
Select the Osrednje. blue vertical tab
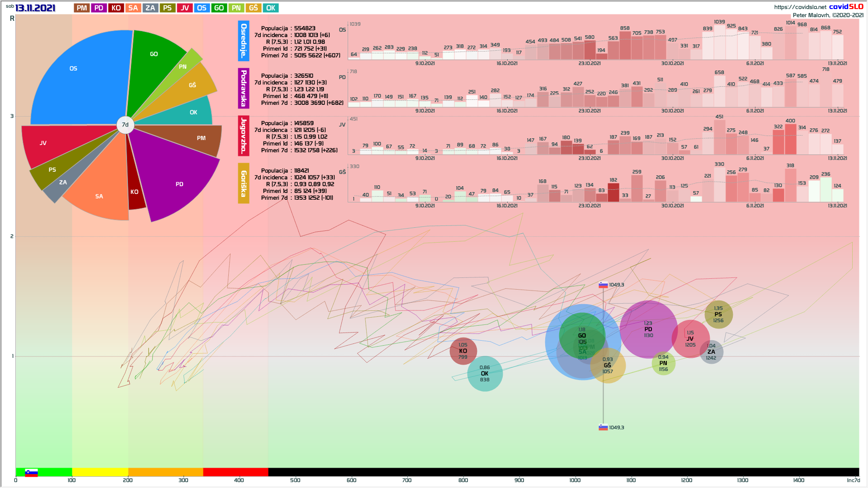pos(244,41)
